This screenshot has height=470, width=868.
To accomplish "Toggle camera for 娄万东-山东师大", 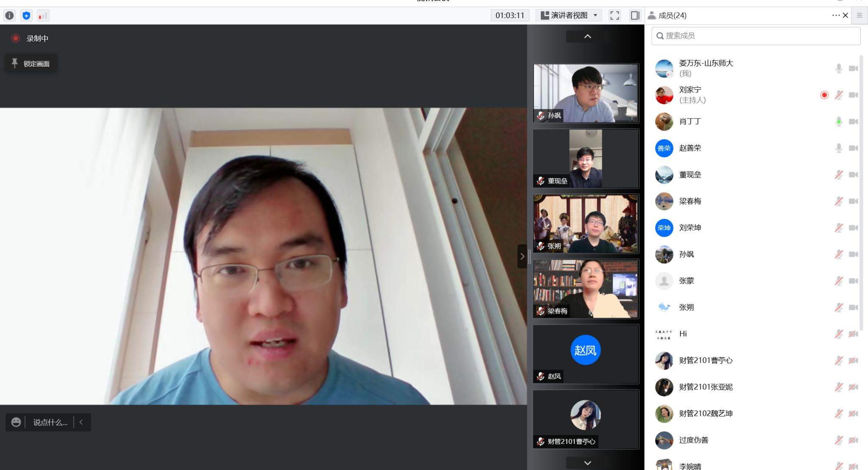I will pyautogui.click(x=853, y=68).
